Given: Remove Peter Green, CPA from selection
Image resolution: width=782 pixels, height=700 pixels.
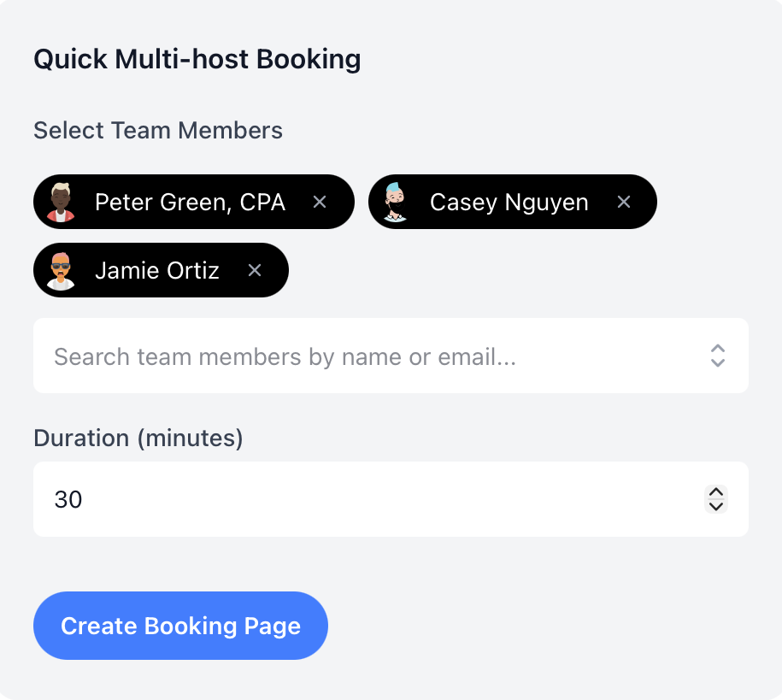Looking at the screenshot, I should click(319, 202).
